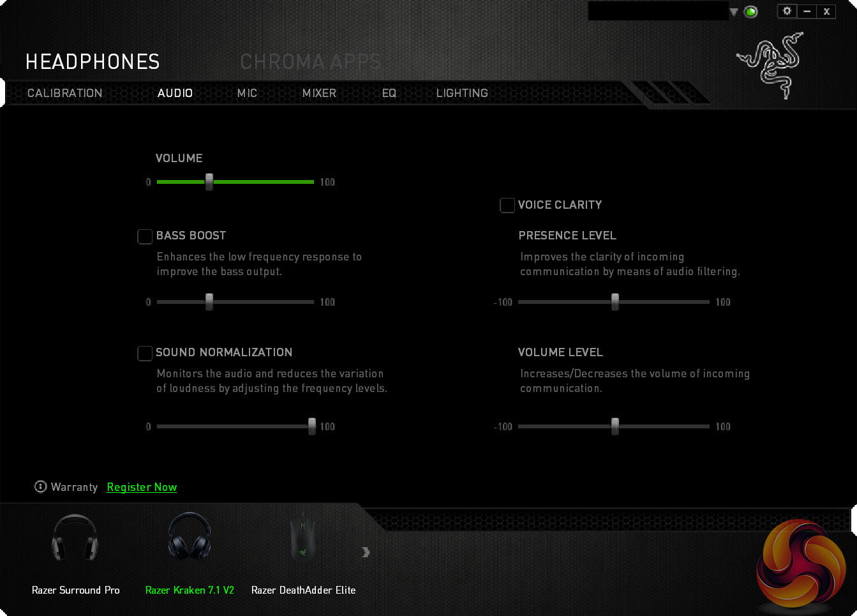The image size is (857, 616).
Task: Click the Razer Surround Pro label
Action: 76,590
